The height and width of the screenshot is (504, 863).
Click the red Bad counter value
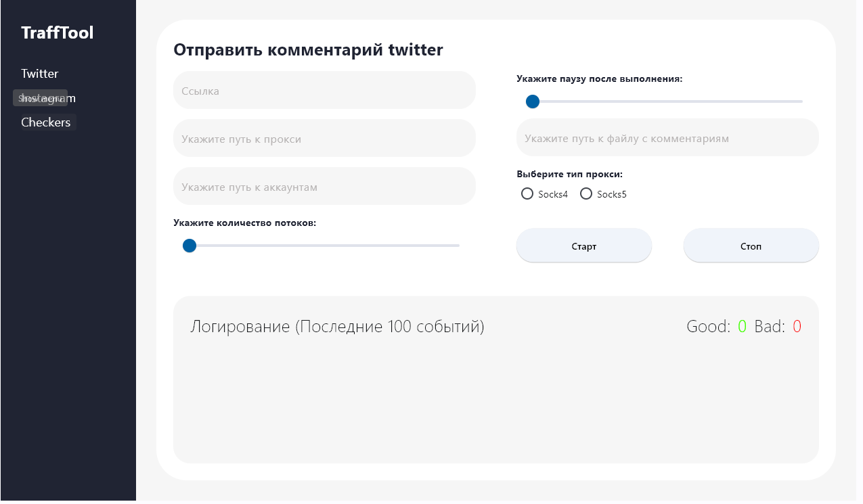coord(797,327)
